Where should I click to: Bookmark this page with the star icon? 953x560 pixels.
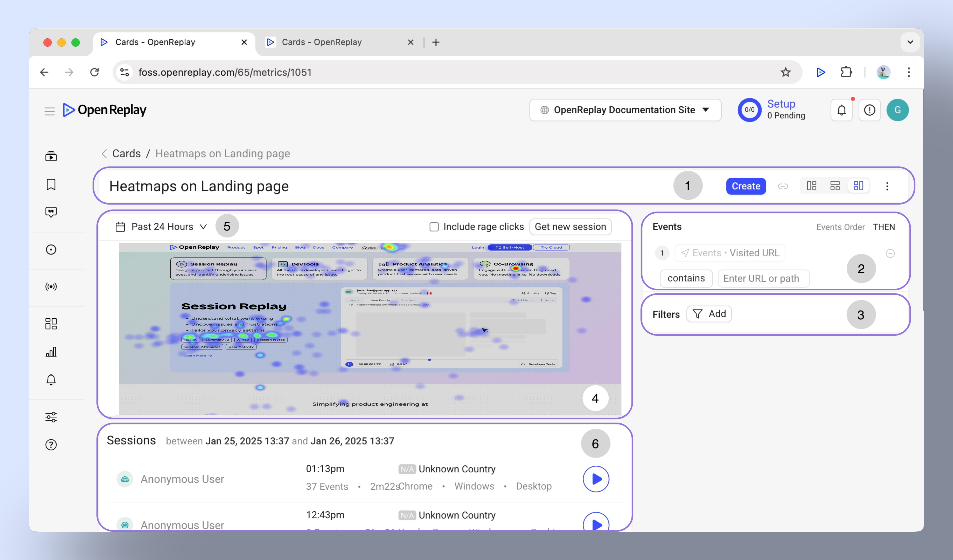[785, 72]
